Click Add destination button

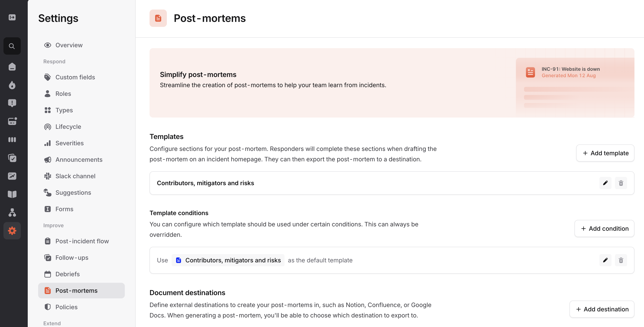click(x=602, y=309)
